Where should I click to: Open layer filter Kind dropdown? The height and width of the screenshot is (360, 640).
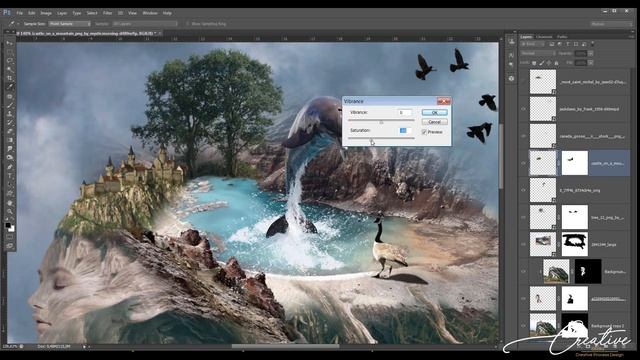point(534,44)
